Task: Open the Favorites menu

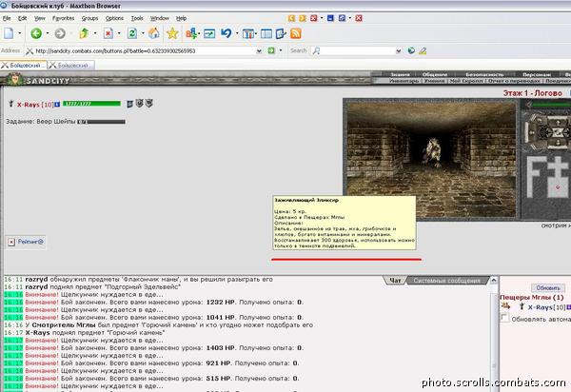Action: (x=63, y=18)
